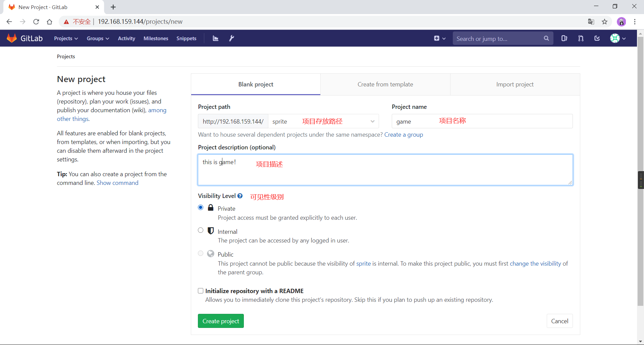This screenshot has height=345, width=644.
Task: Click the translate page icon
Action: pyautogui.click(x=591, y=22)
